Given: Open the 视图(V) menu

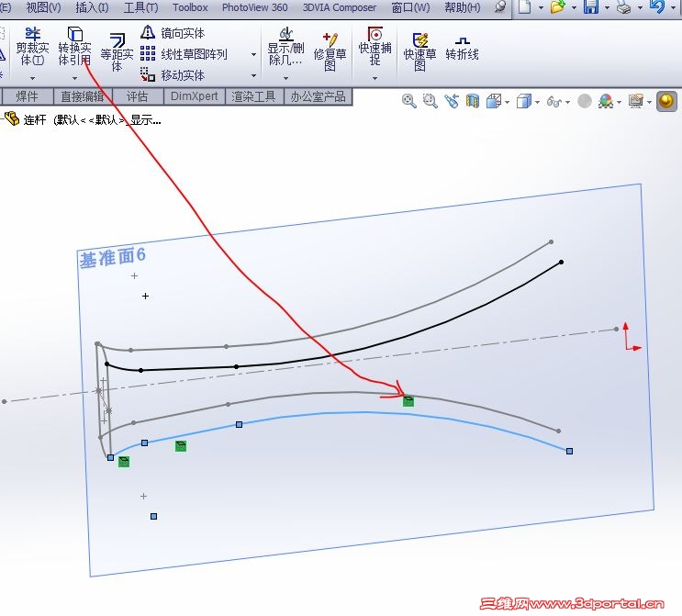Looking at the screenshot, I should tap(43, 7).
